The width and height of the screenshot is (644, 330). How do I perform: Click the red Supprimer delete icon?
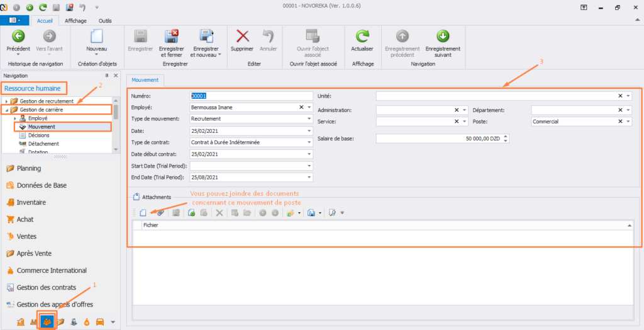click(x=243, y=36)
